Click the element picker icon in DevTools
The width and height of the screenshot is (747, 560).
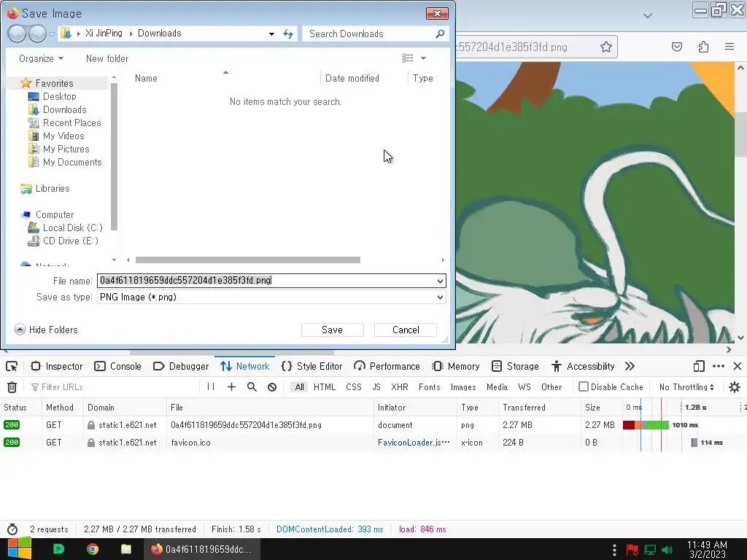[12, 366]
